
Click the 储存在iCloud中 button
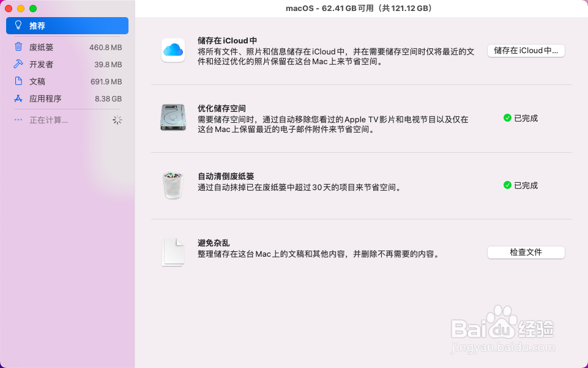(x=526, y=51)
